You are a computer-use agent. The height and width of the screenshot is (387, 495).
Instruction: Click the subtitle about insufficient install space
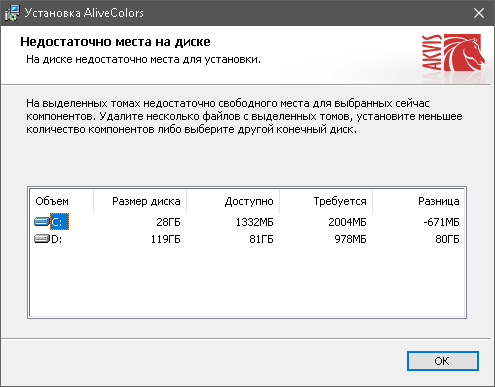coord(143,60)
